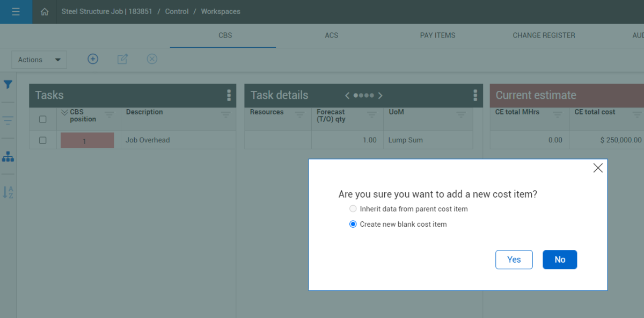The height and width of the screenshot is (318, 644).
Task: Check the Job Overhead row checkbox
Action: tap(43, 140)
